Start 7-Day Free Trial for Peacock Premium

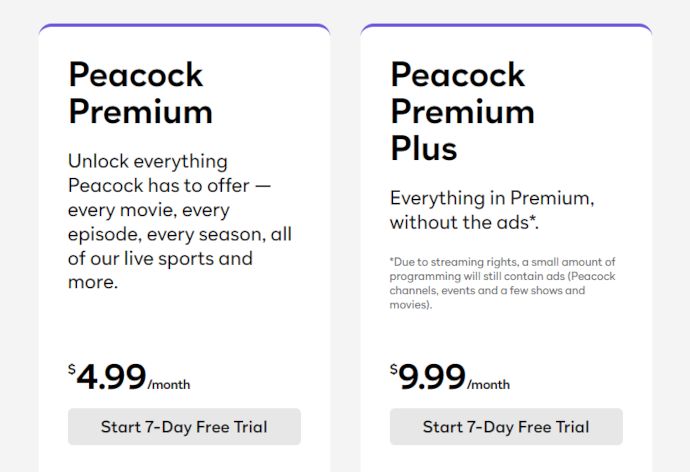[184, 426]
